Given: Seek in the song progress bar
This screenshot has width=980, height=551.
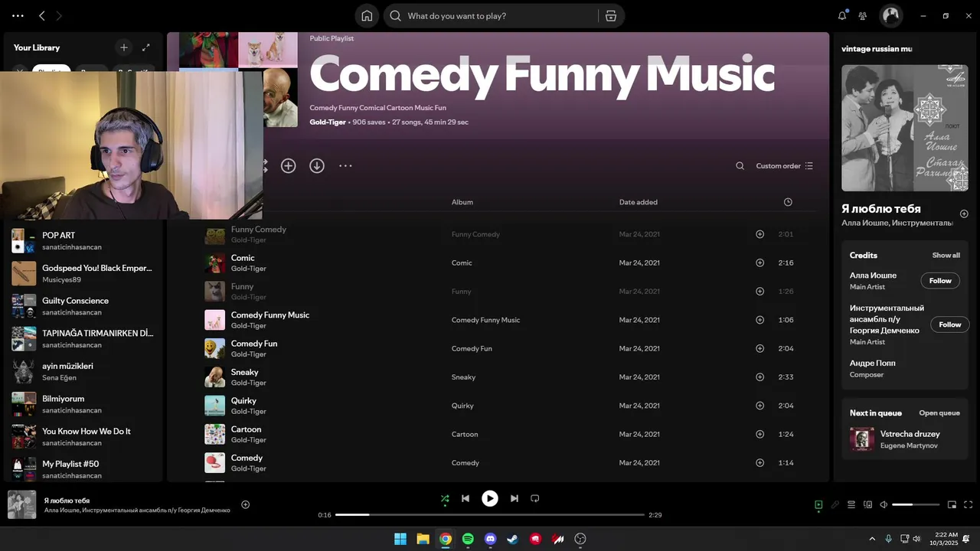Looking at the screenshot, I should [x=490, y=515].
